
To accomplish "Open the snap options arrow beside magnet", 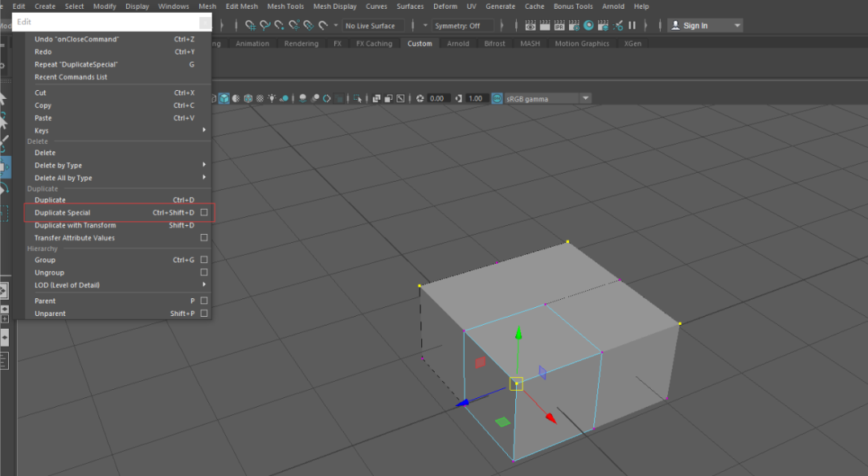I will pyautogui.click(x=336, y=26).
